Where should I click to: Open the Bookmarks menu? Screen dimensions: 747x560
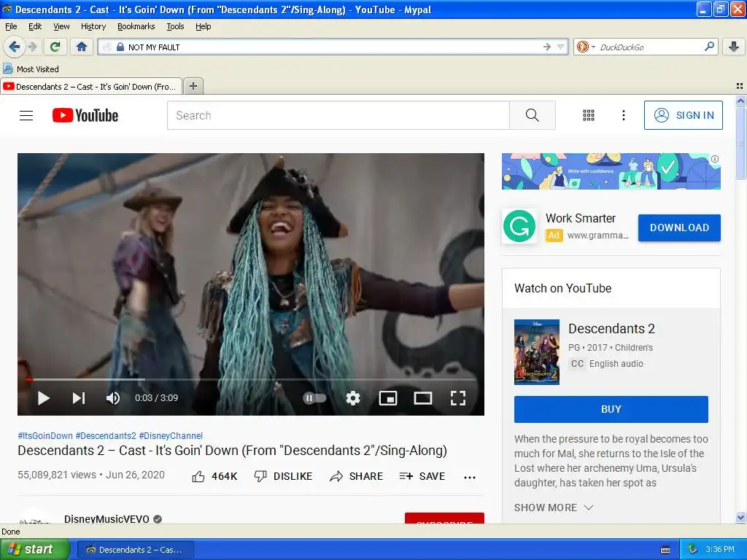coord(136,26)
